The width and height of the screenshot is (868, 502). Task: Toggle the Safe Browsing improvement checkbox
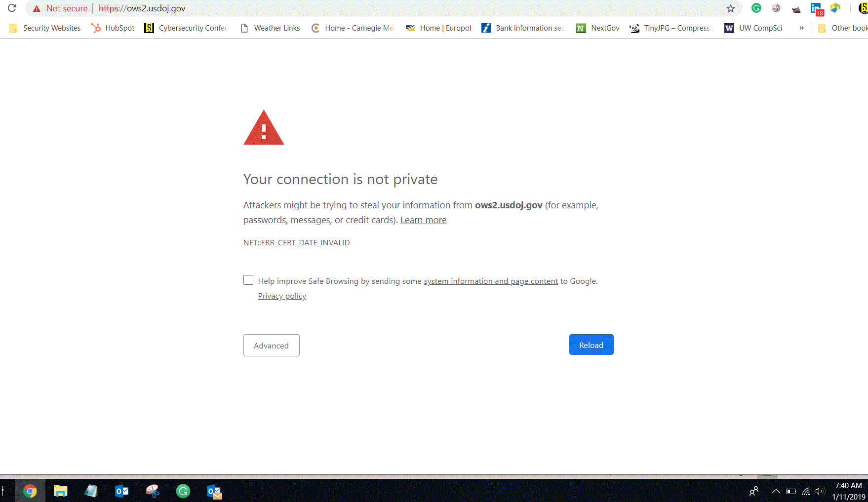coord(248,280)
